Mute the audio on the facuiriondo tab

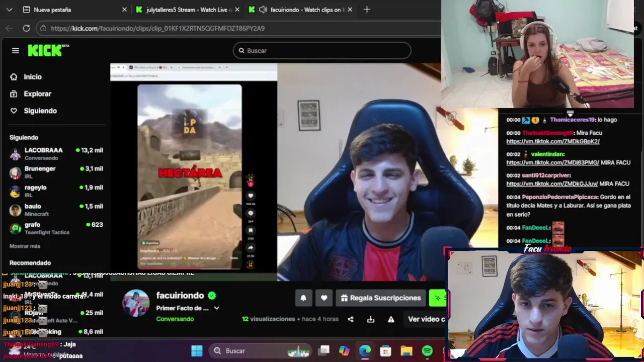click(x=263, y=10)
